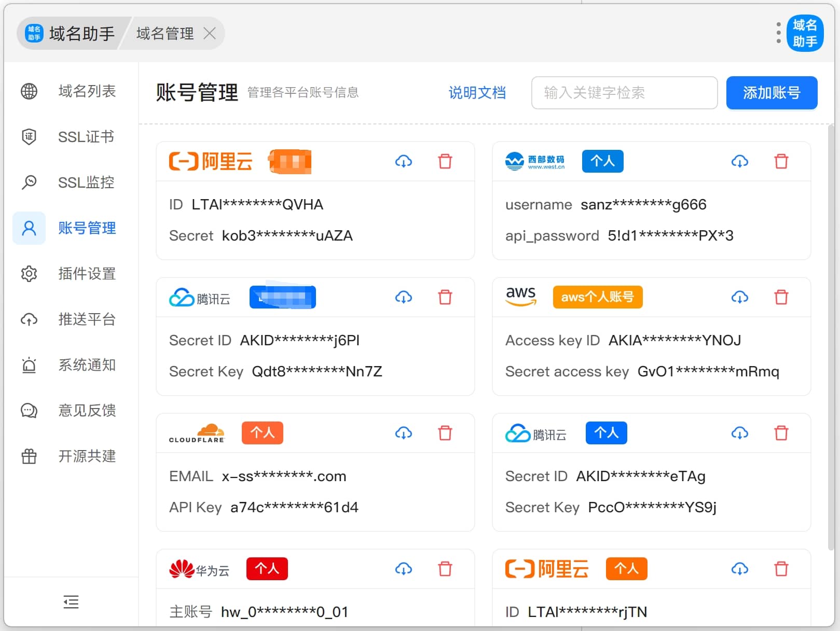Click the 添加账号 button
Image resolution: width=840 pixels, height=631 pixels.
(x=772, y=93)
